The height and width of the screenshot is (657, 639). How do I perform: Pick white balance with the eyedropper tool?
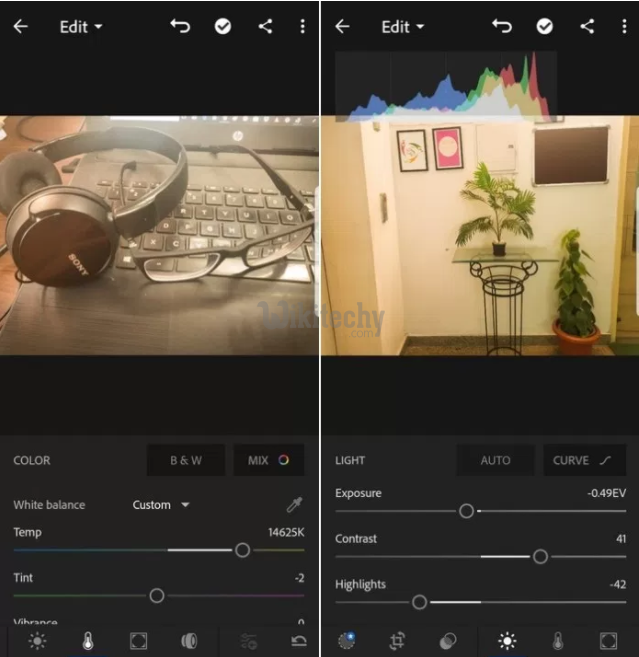[x=294, y=505]
